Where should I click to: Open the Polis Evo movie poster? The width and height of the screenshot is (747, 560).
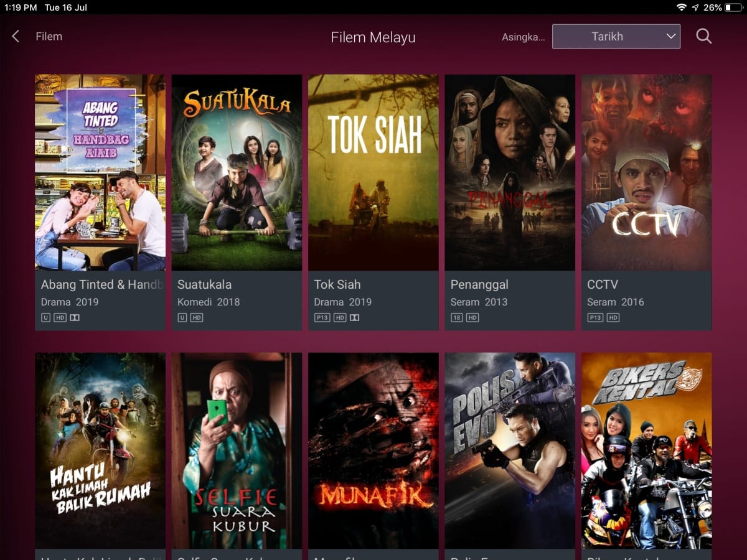pos(510,450)
